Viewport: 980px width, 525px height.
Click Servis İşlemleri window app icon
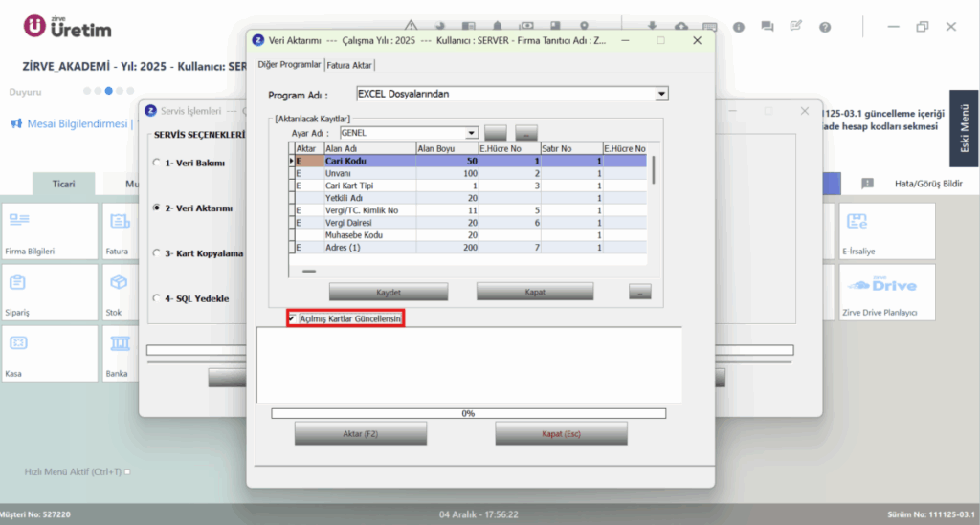tap(150, 111)
